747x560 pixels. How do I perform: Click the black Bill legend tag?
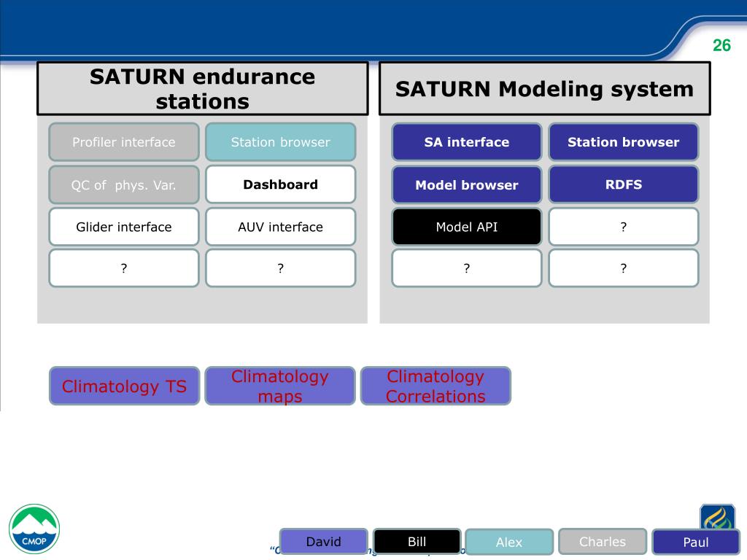pos(417,542)
